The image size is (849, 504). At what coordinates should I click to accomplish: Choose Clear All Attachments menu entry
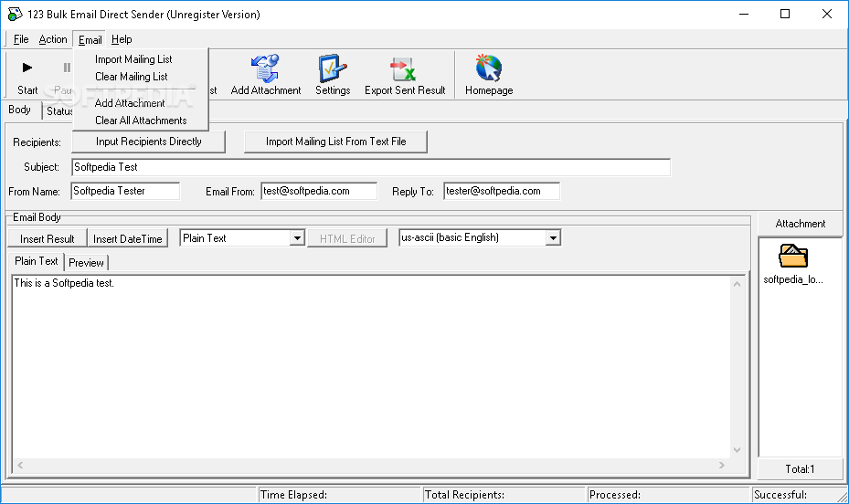coord(141,121)
